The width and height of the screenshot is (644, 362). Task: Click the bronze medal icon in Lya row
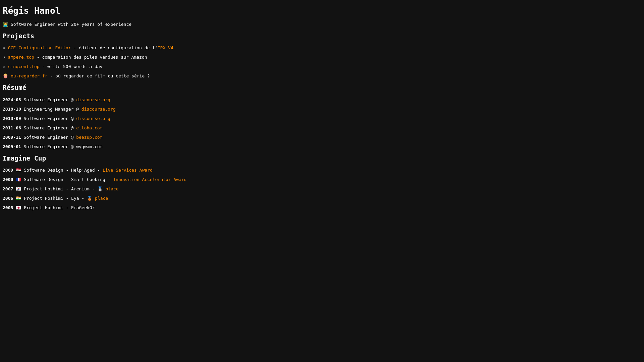(90, 198)
